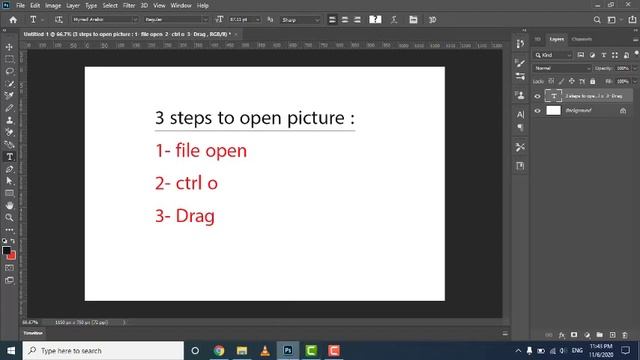The height and width of the screenshot is (360, 640).
Task: Toggle adjustment layer filter icon
Action: tap(592, 55)
